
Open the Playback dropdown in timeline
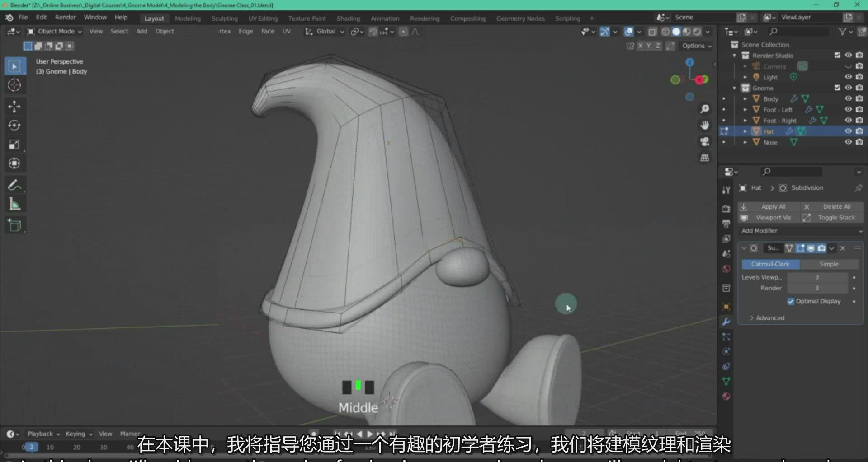(43, 434)
